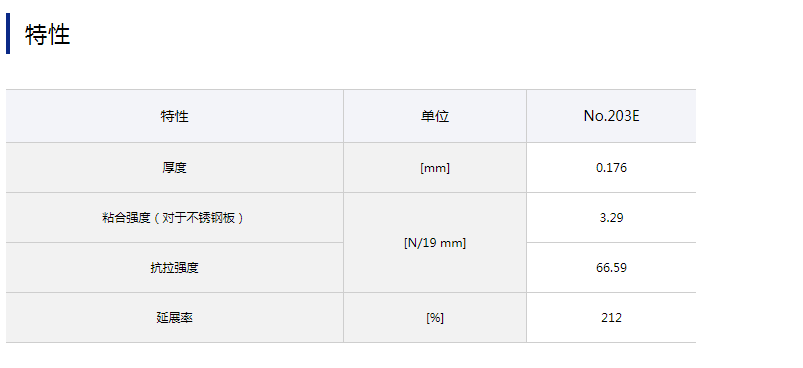Click the mm text in N/19 mm cell
Viewport: 803px width, 368px height.
pos(453,243)
